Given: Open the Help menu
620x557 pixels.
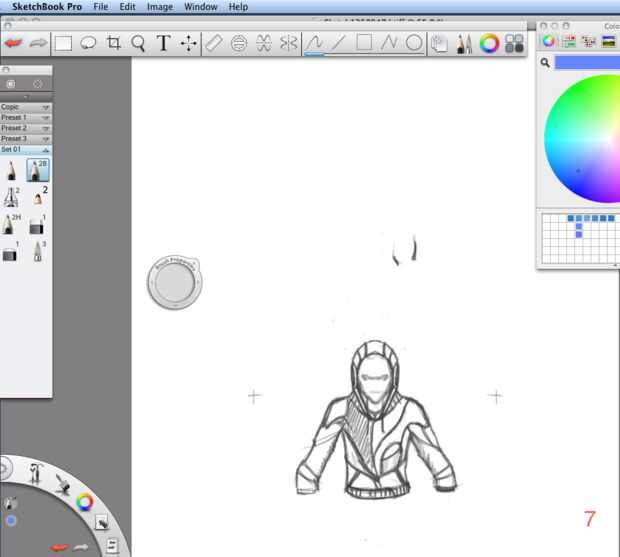Looking at the screenshot, I should point(238,7).
